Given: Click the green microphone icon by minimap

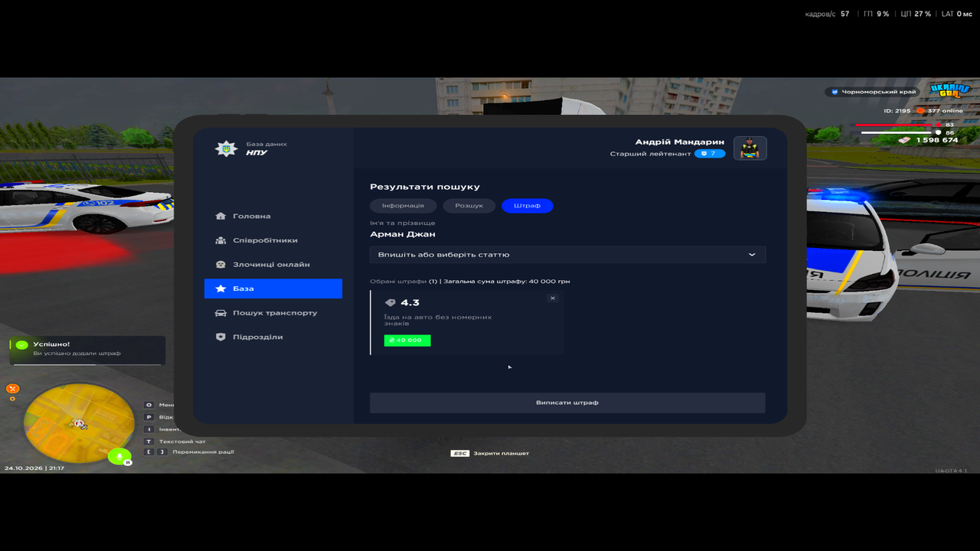Looking at the screenshot, I should click(x=119, y=456).
